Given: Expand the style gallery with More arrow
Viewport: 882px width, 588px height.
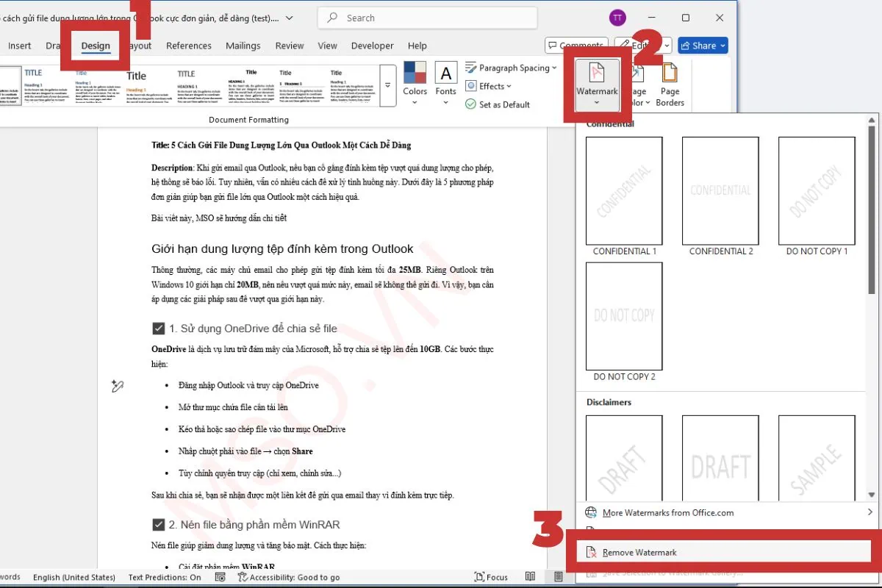Looking at the screenshot, I should coord(387,85).
